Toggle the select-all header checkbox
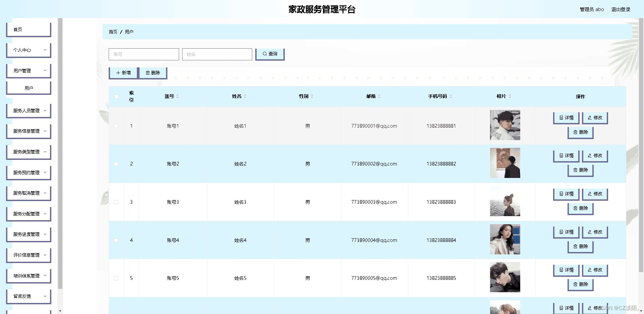This screenshot has width=644, height=314. click(116, 97)
